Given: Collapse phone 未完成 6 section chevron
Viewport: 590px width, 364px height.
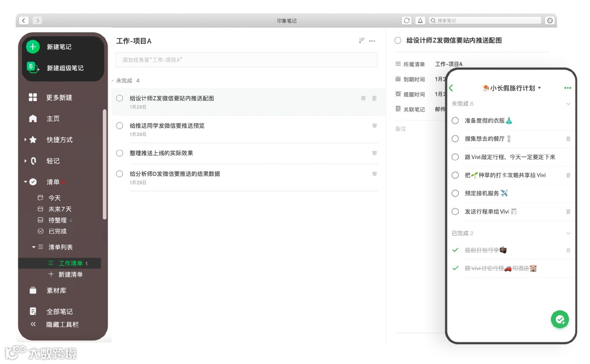Looking at the screenshot, I should pos(568,104).
